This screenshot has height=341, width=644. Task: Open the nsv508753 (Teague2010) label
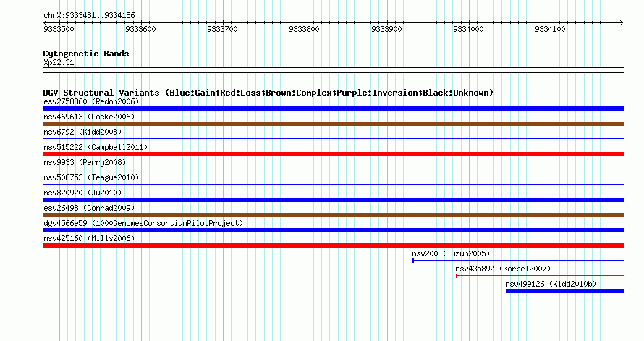pos(91,177)
